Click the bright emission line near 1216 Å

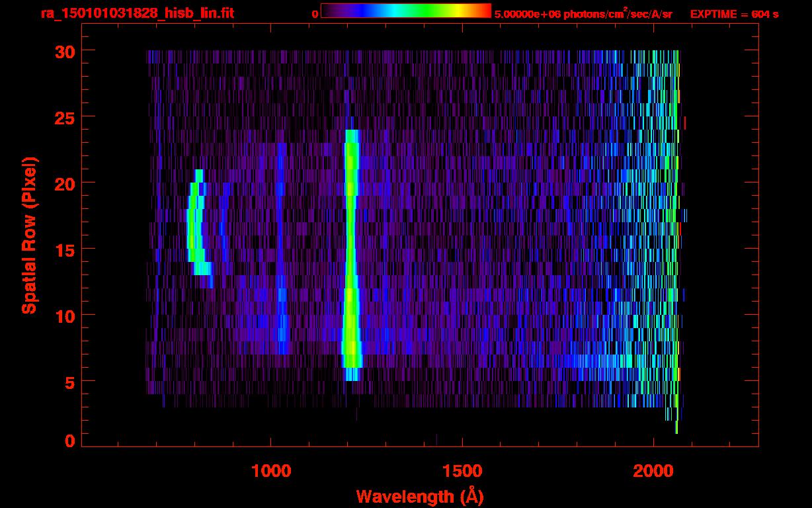click(351, 255)
